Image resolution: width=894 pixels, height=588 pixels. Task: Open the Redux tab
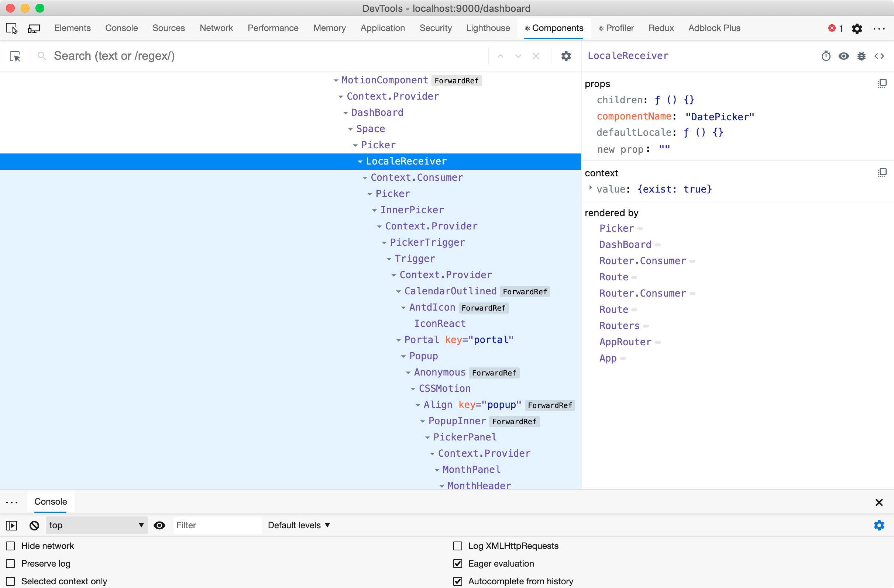point(661,28)
